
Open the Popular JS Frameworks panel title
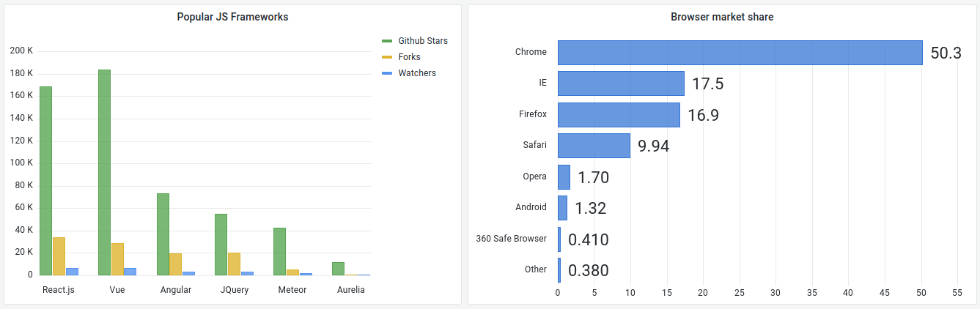[x=232, y=17]
